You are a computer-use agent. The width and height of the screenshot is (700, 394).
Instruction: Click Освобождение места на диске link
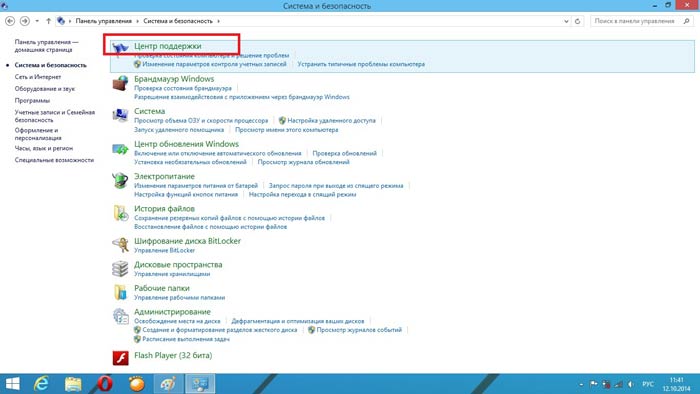point(177,321)
